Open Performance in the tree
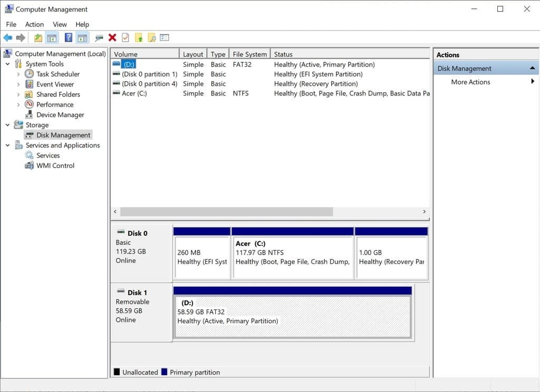Image resolution: width=540 pixels, height=392 pixels. click(x=55, y=105)
